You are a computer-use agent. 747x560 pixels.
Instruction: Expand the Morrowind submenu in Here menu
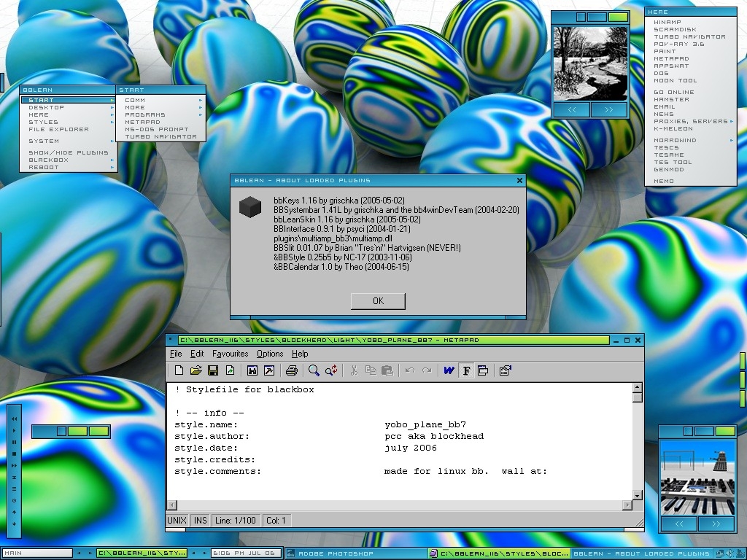coord(732,141)
